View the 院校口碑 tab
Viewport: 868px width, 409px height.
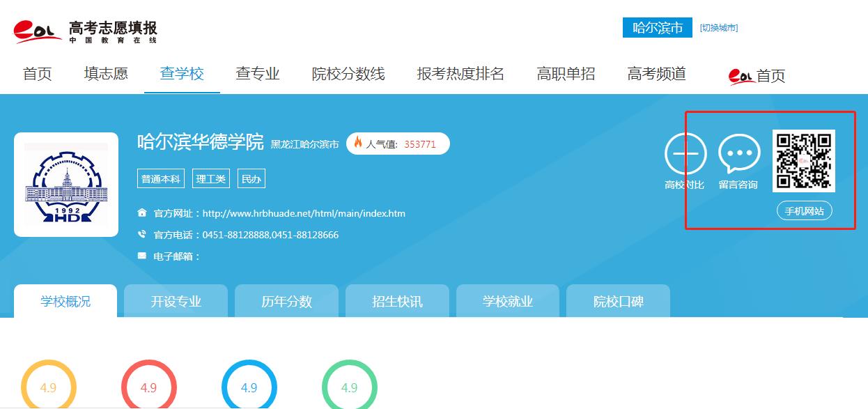pyautogui.click(x=619, y=301)
